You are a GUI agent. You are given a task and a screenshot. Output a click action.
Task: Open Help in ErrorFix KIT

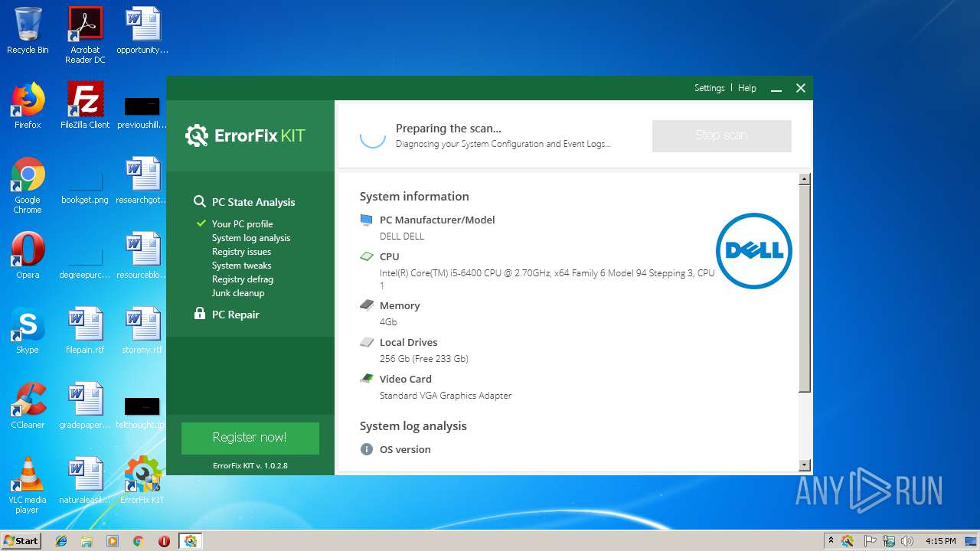pyautogui.click(x=746, y=88)
